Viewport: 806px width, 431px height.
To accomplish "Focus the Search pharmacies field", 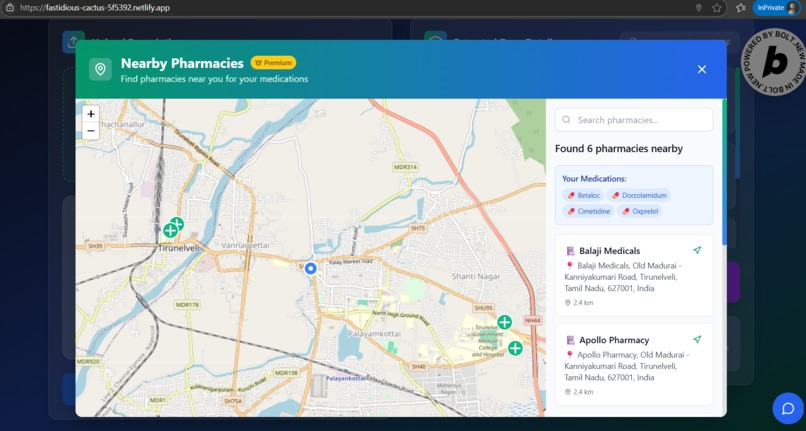I will pos(634,120).
